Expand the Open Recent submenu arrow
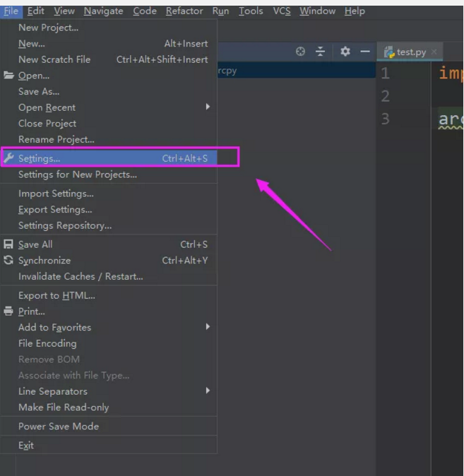 pyautogui.click(x=208, y=107)
